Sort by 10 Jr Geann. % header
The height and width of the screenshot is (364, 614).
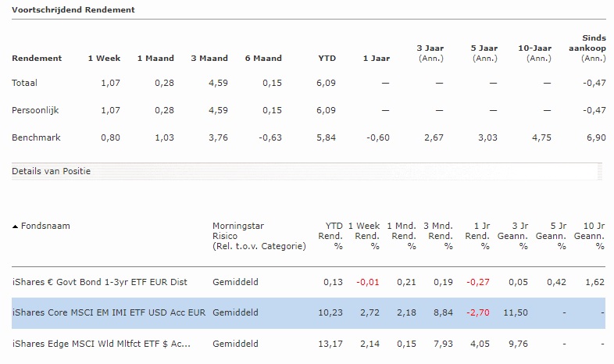click(x=589, y=236)
